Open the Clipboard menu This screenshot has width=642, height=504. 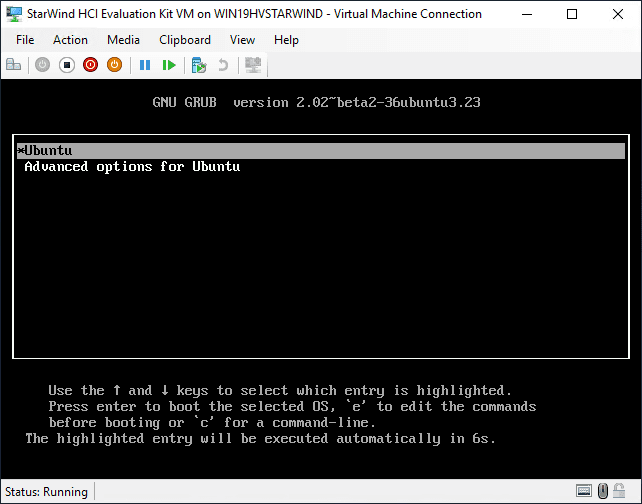[x=185, y=40]
